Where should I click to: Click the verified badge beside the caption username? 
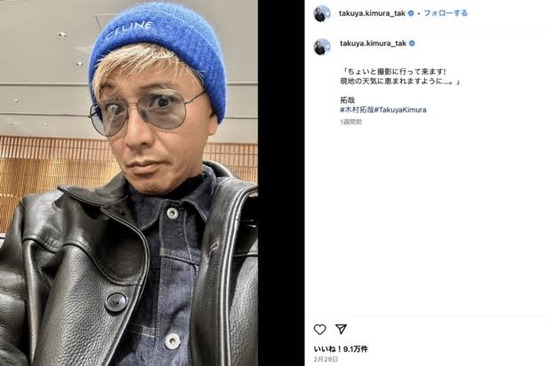pos(412,43)
